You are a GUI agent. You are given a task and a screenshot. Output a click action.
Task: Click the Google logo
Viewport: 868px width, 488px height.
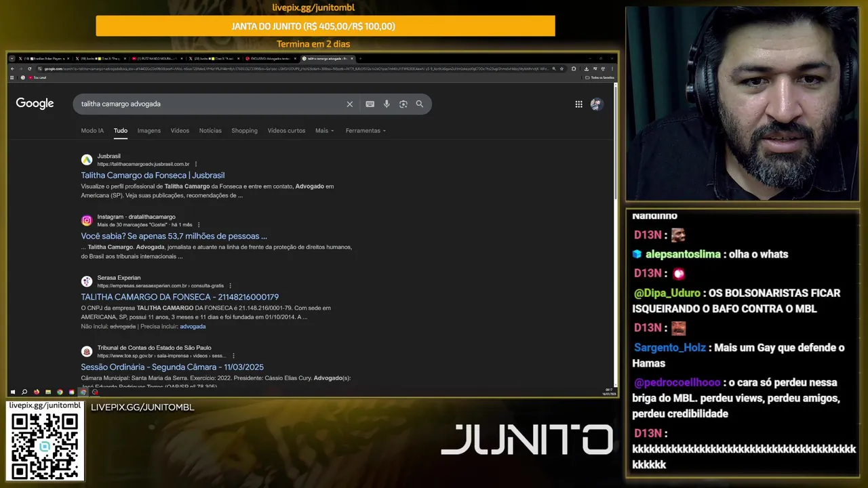tap(35, 103)
